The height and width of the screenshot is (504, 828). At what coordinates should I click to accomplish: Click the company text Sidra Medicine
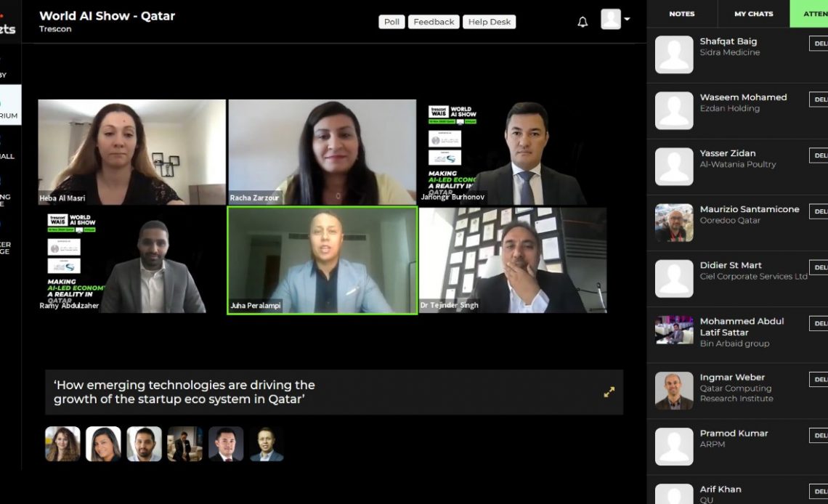point(730,52)
